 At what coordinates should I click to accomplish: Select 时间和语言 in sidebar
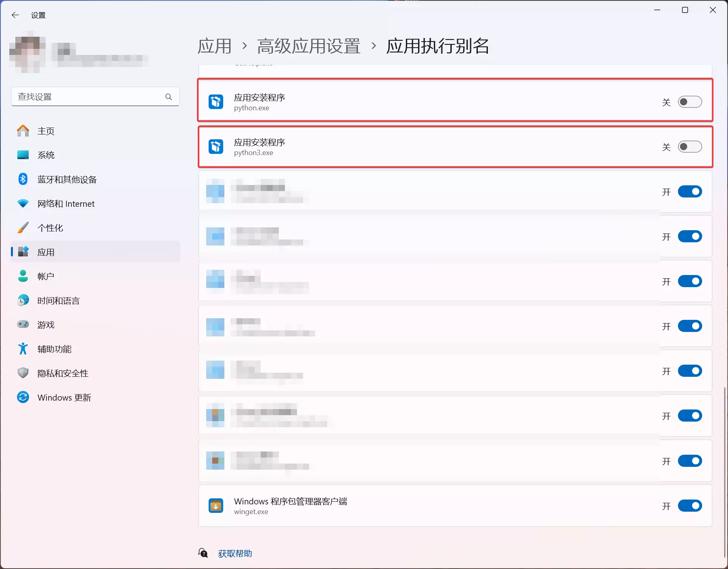click(x=59, y=300)
